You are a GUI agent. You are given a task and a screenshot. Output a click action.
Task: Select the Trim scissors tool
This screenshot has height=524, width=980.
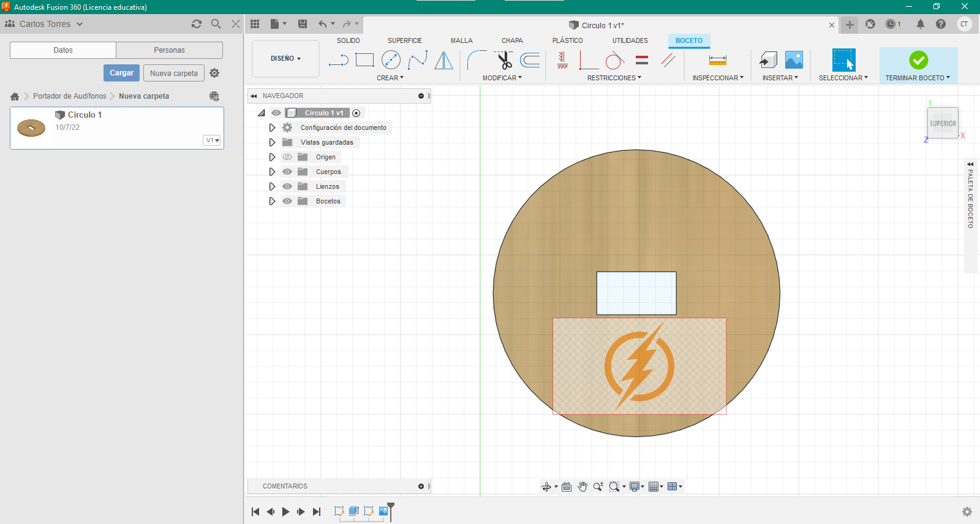coord(504,60)
